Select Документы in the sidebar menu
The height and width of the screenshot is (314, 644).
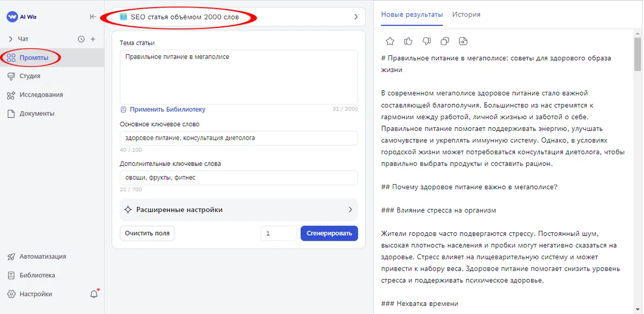coord(12,113)
